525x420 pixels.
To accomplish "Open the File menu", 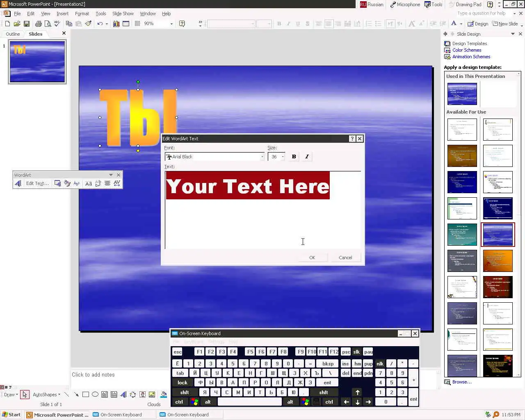I will click(17, 14).
